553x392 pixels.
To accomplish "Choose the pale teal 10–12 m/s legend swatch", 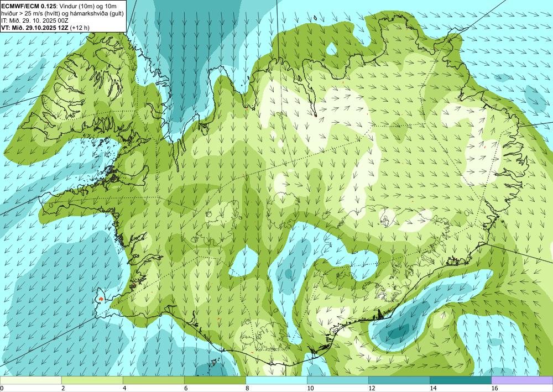I will tap(338, 380).
